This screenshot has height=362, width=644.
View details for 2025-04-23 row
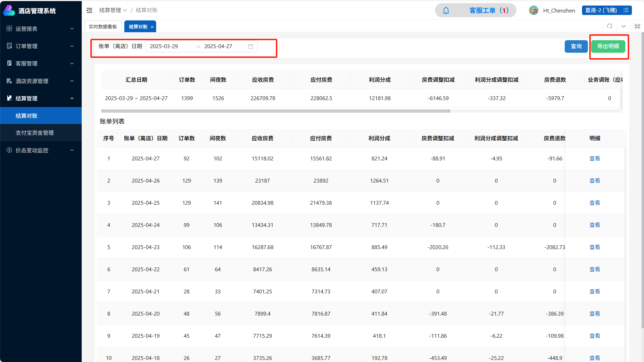tap(594, 247)
